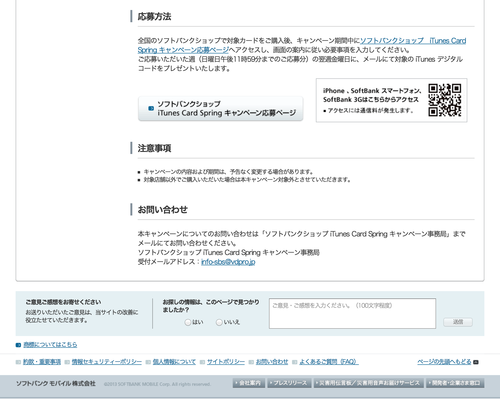Select the はい radio button
This screenshot has width=500, height=399.
(188, 322)
